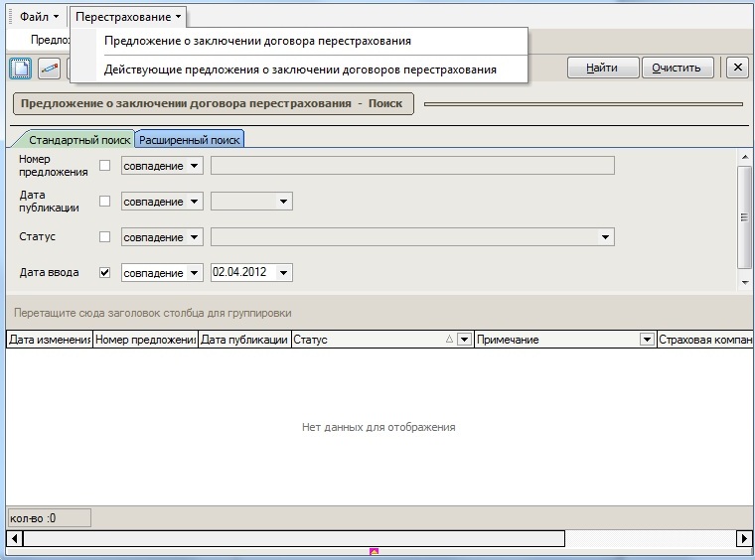The width and height of the screenshot is (755, 560).
Task: Click the search panel scroll-down arrow
Action: click(745, 282)
